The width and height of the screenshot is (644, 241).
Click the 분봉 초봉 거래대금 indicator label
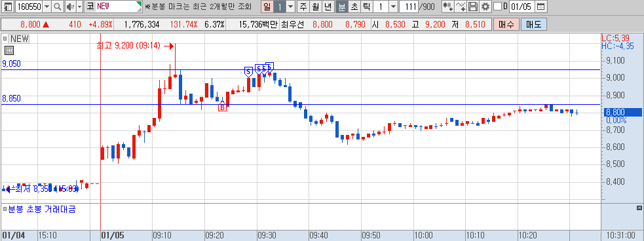point(41,210)
